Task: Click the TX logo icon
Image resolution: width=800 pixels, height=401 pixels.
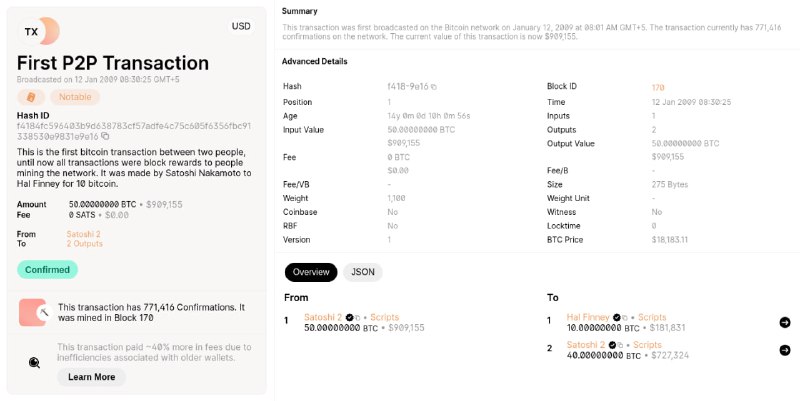Action: 39,31
